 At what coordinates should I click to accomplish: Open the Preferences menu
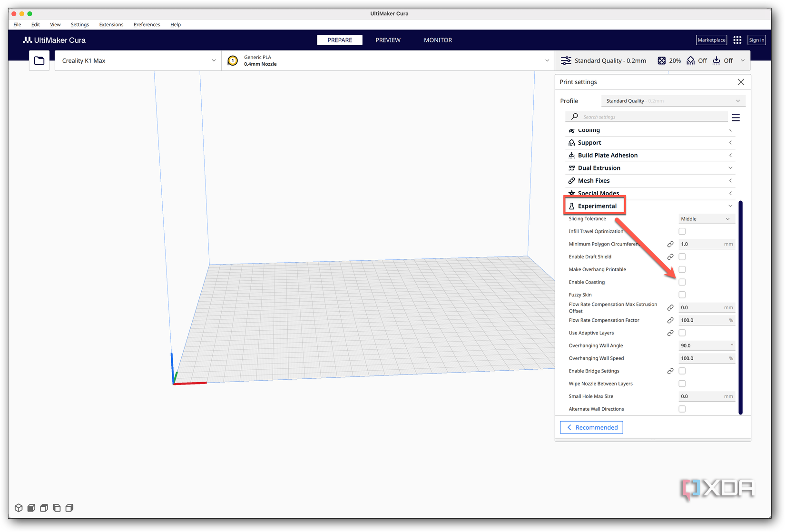[147, 24]
